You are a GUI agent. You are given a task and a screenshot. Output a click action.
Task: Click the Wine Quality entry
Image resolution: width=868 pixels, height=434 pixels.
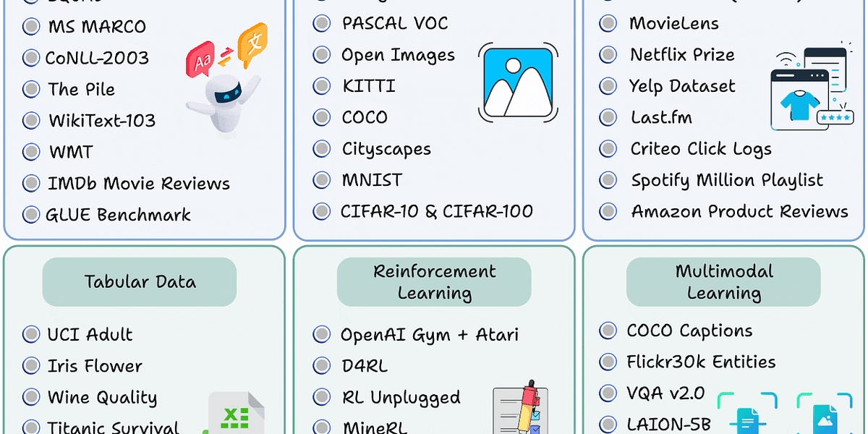pyautogui.click(x=102, y=398)
